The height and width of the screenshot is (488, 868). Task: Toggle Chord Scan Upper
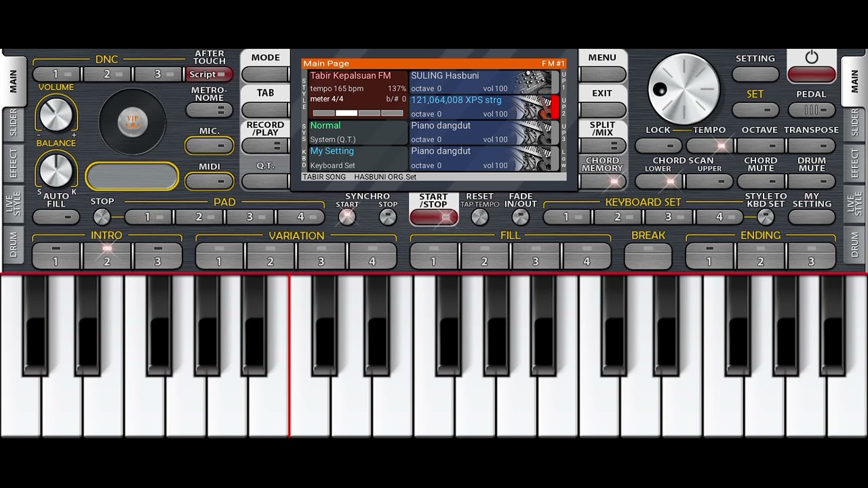click(709, 181)
